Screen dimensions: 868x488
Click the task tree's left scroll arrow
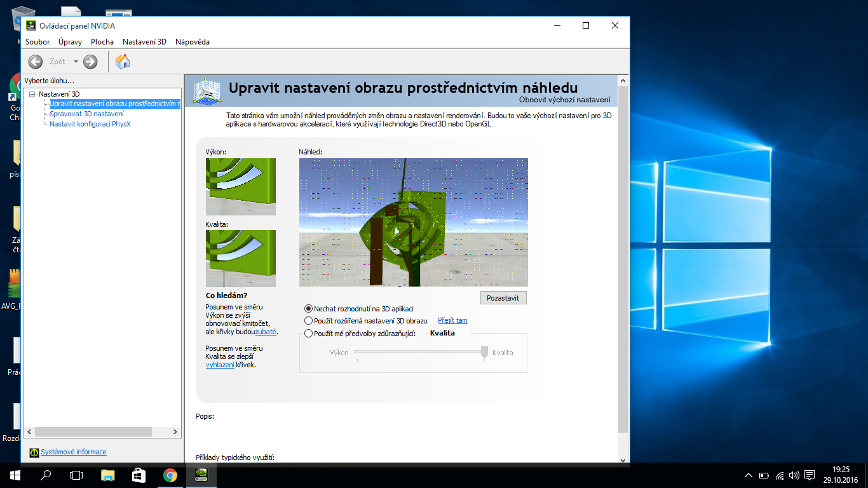coord(29,432)
